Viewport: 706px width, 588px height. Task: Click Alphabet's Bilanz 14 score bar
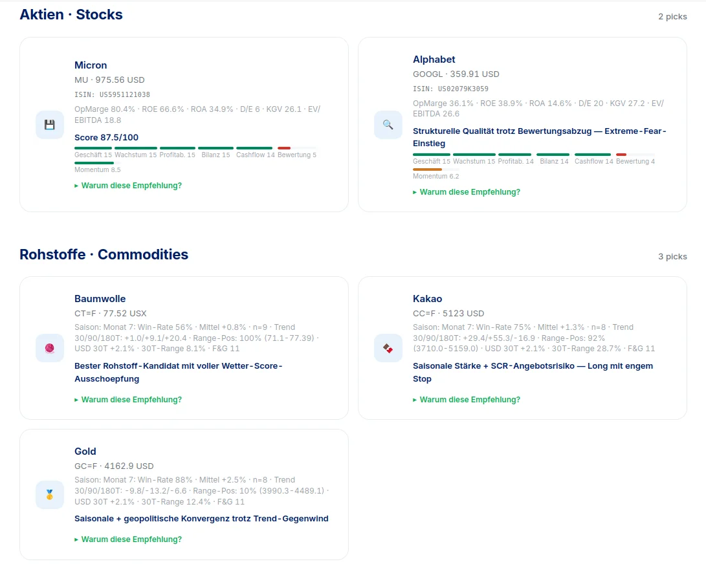[553, 155]
